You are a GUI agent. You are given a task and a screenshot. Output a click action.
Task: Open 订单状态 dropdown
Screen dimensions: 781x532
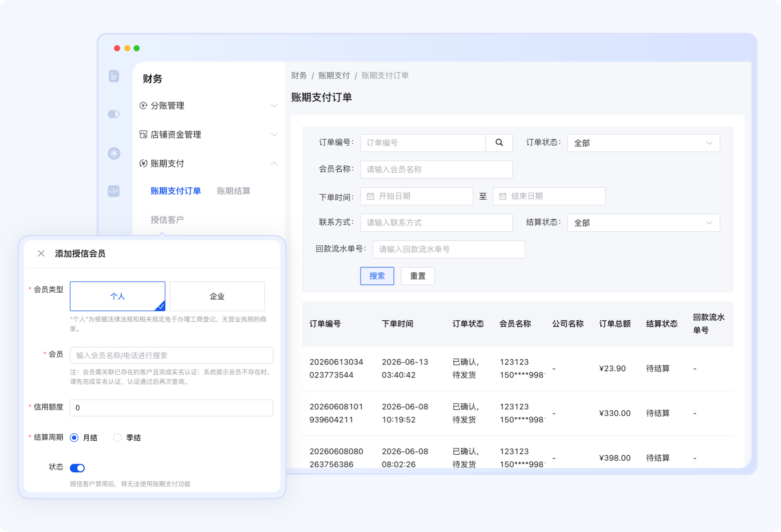tap(643, 143)
